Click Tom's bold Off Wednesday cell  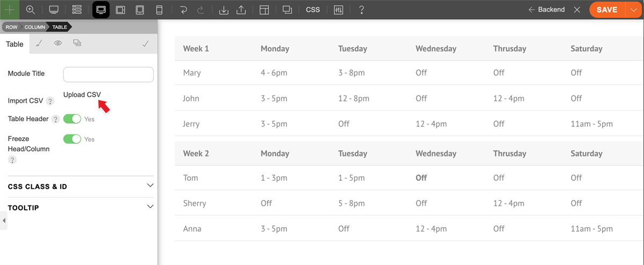[421, 178]
